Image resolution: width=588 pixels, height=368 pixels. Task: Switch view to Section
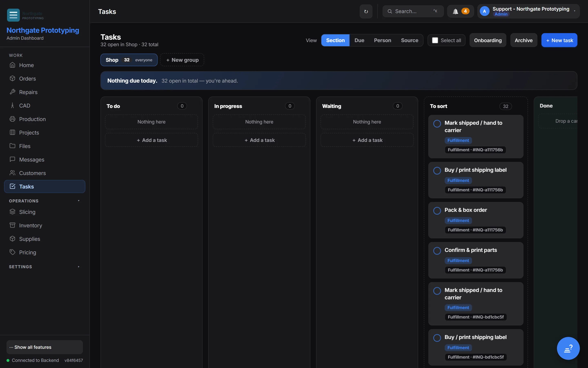(335, 40)
